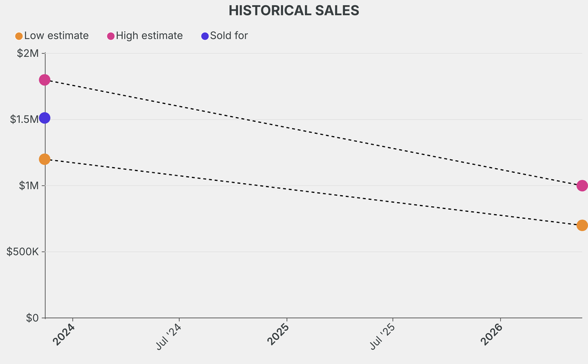Click the pink High estimate legend dot
This screenshot has width=588, height=364.
111,36
